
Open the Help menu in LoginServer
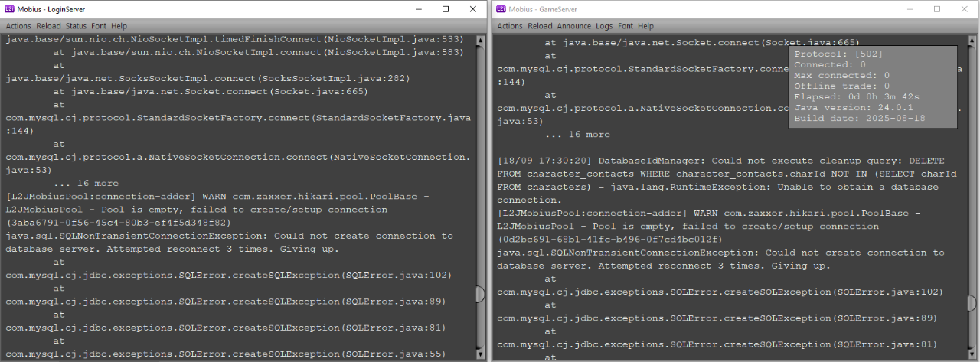click(119, 26)
